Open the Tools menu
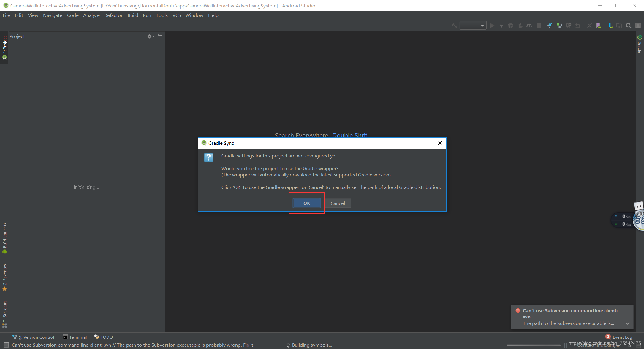 [x=162, y=15]
